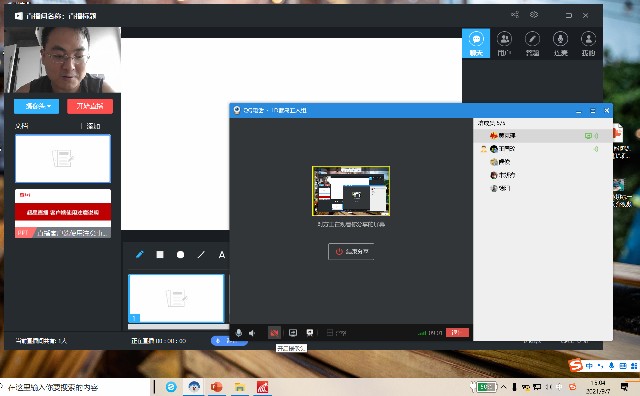This screenshot has width=640, height=396.
Task: Select the pencil drawing tool
Action: pyautogui.click(x=140, y=255)
